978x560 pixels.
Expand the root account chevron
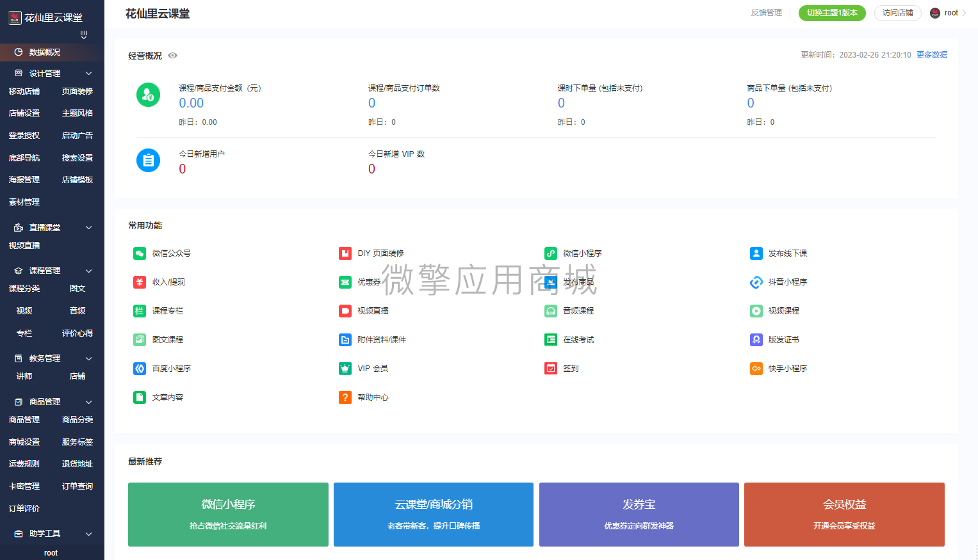pyautogui.click(x=964, y=13)
